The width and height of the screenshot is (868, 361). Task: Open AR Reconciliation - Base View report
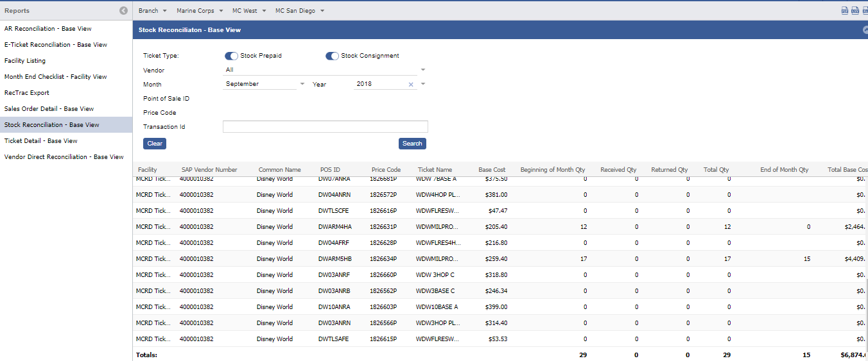[x=48, y=29]
